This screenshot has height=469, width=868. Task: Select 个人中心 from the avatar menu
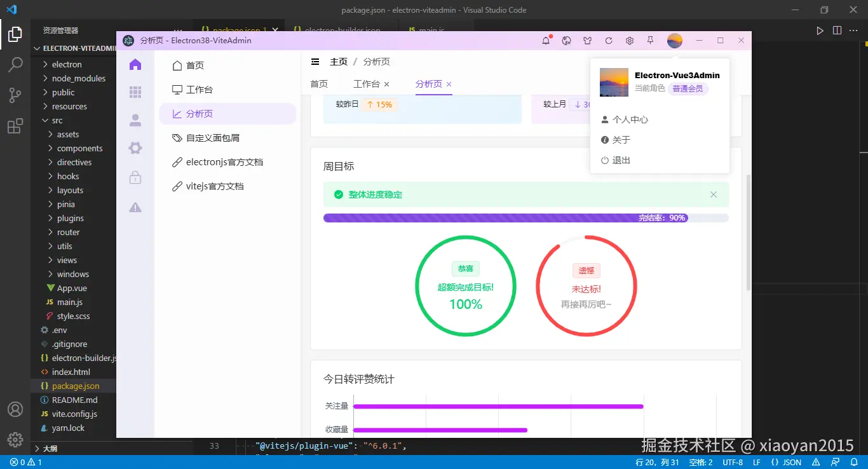click(624, 119)
